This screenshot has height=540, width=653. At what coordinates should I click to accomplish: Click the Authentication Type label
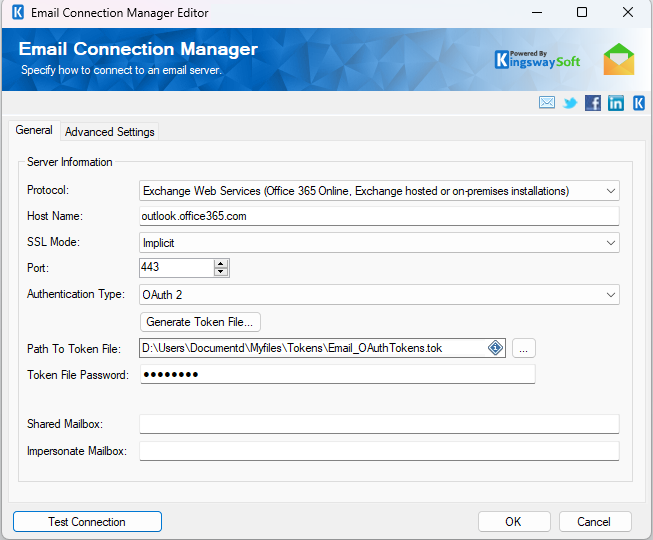(76, 294)
